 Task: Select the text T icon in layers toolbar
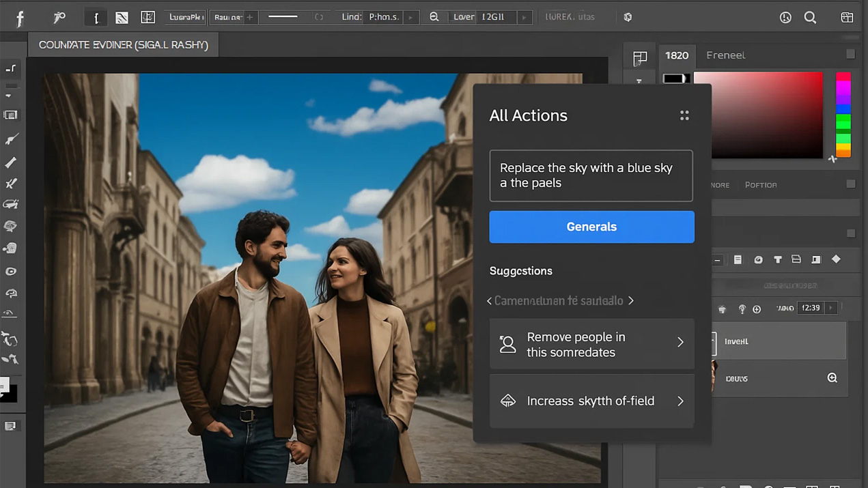tap(777, 259)
